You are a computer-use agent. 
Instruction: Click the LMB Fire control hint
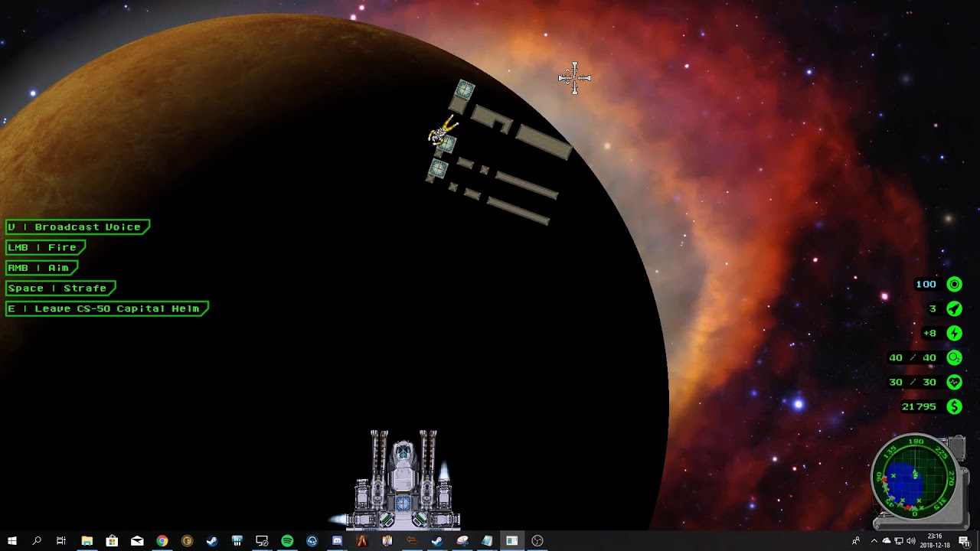point(45,247)
